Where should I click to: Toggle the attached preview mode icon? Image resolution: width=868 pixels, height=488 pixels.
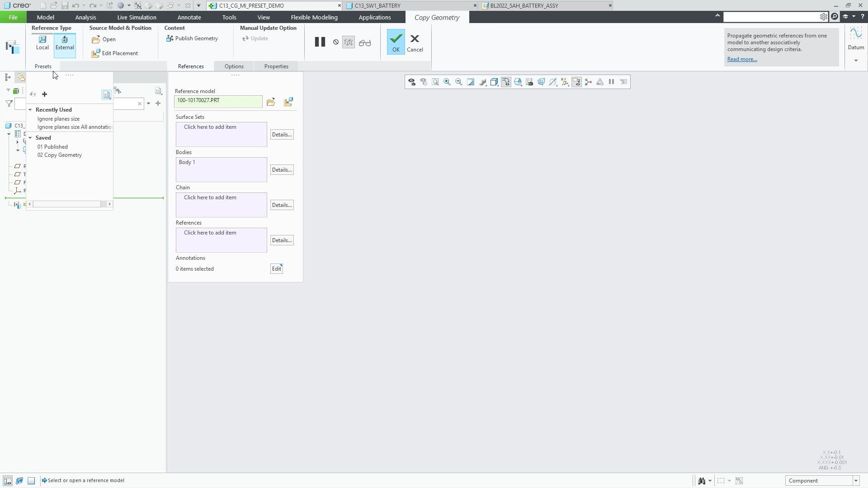349,42
